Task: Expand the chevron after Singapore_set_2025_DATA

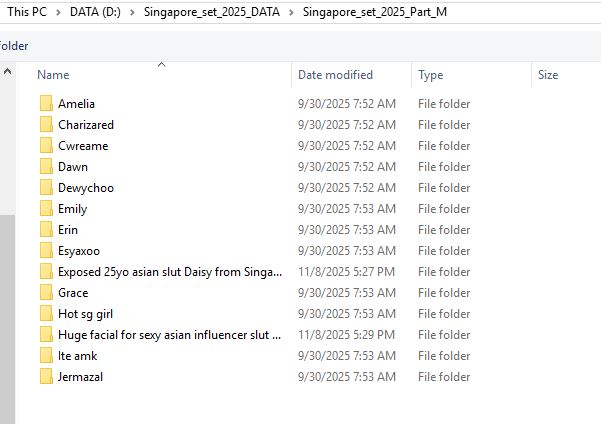Action: point(291,12)
